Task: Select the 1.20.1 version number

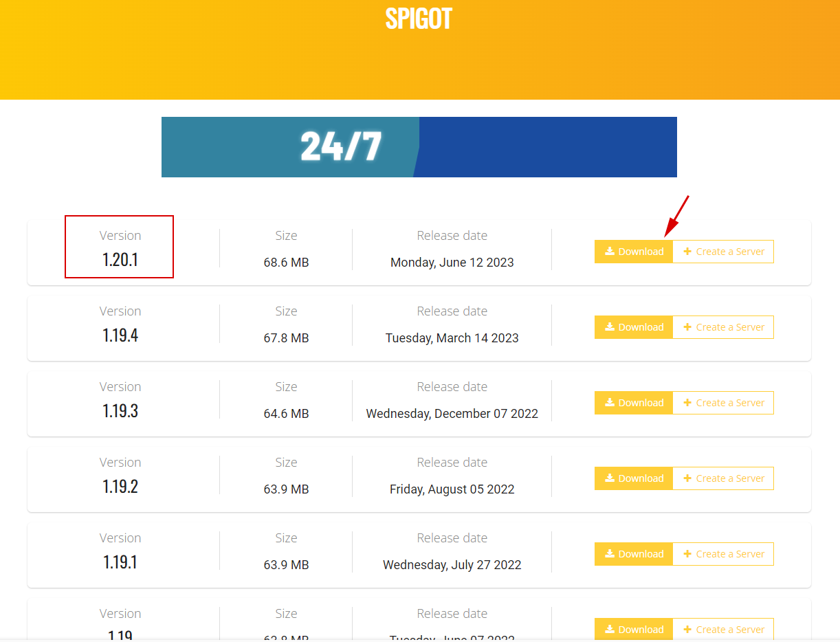Action: 120,260
